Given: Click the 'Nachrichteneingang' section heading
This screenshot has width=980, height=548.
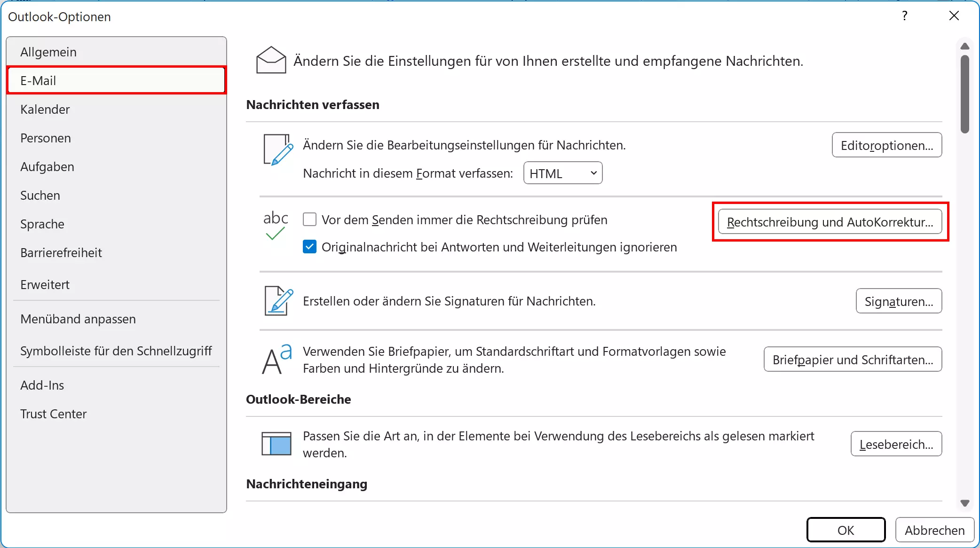Looking at the screenshot, I should (307, 484).
